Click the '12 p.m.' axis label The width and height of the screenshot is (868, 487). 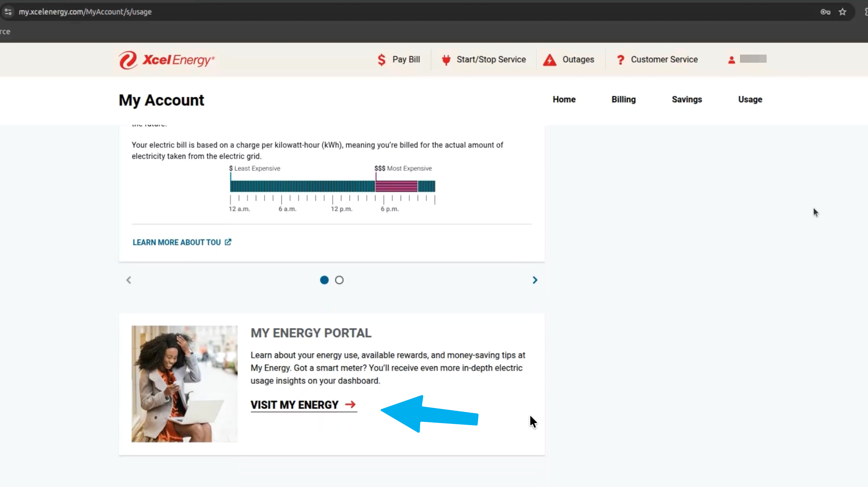[x=342, y=209]
